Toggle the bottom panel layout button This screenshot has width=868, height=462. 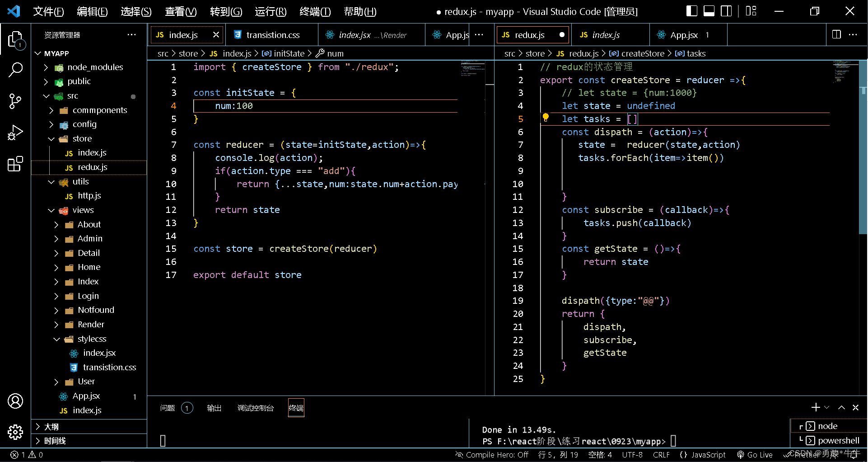pos(709,11)
